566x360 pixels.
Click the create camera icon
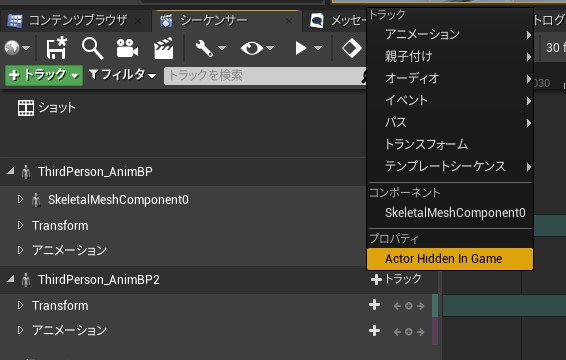(127, 48)
